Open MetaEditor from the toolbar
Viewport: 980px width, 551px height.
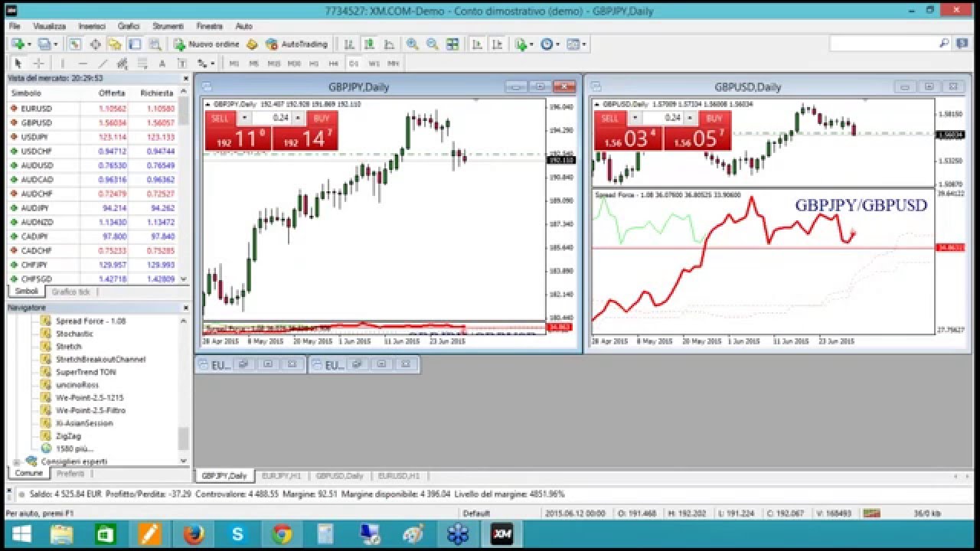pos(252,44)
